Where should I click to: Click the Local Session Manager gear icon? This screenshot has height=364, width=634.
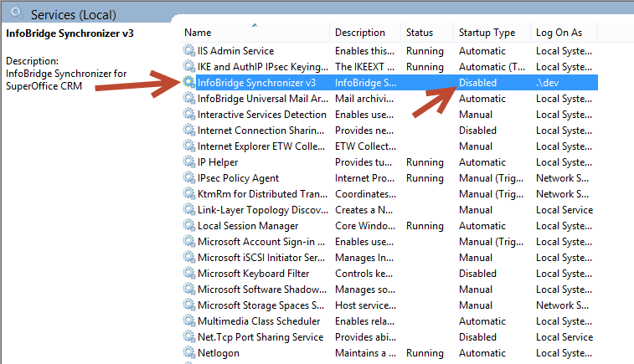[x=188, y=225]
